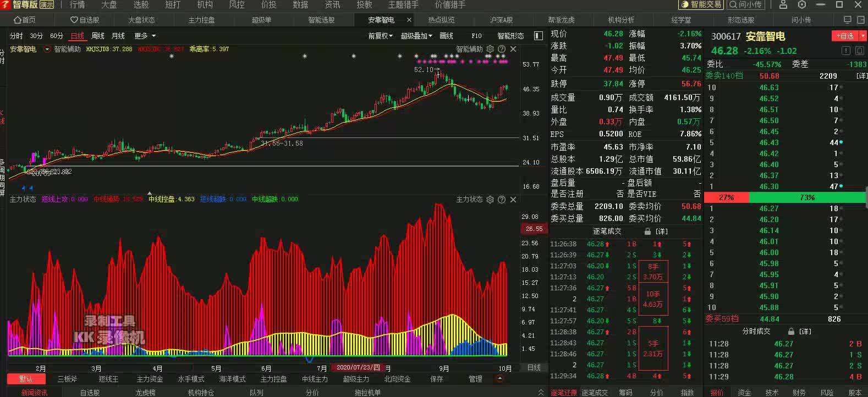Open the user account icon
The height and width of the screenshot is (397, 868).
[783, 4]
